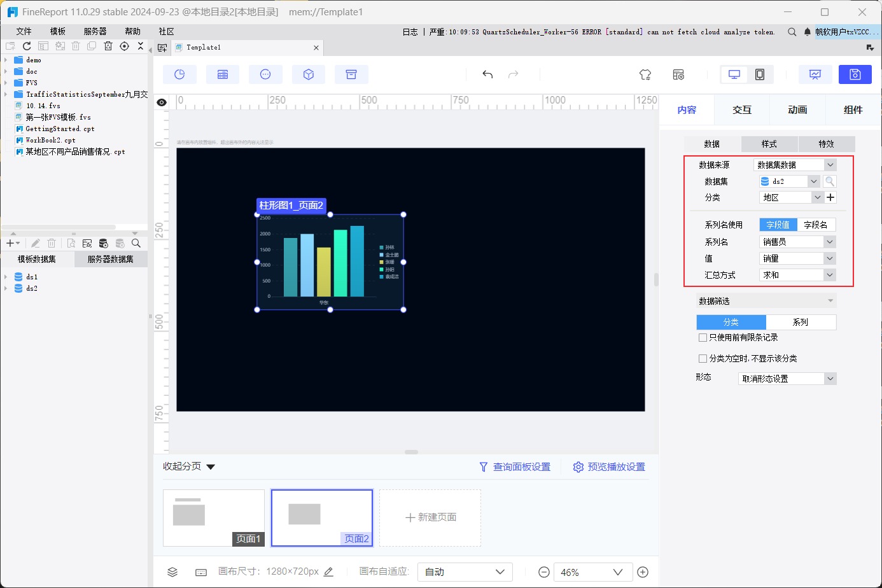Open the chart component toolbar button
The width and height of the screenshot is (882, 588).
pyautogui.click(x=179, y=74)
